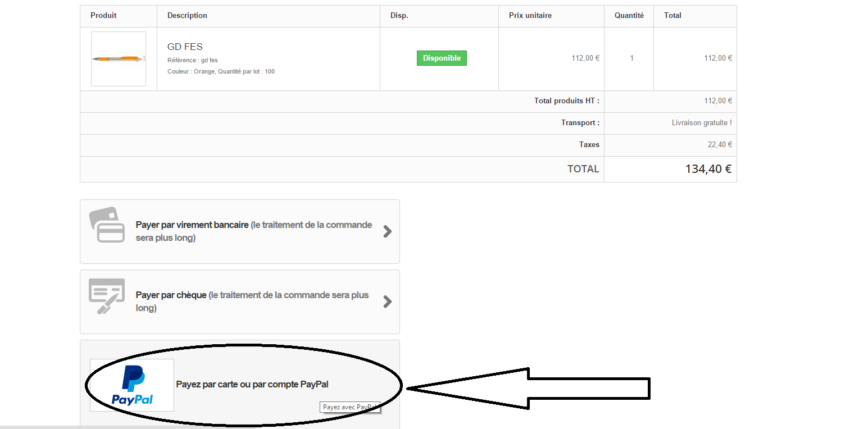Click the Total column header
The height and width of the screenshot is (429, 868).
[672, 16]
